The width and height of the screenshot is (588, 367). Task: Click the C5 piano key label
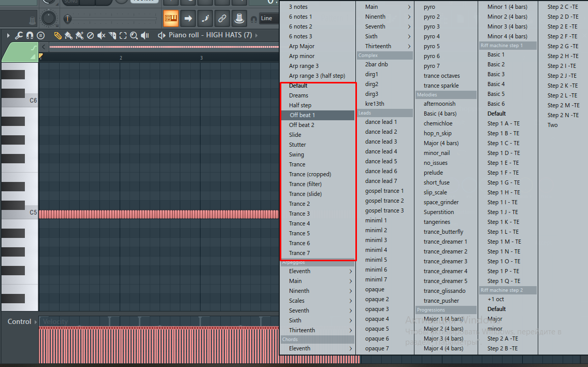[x=33, y=213]
